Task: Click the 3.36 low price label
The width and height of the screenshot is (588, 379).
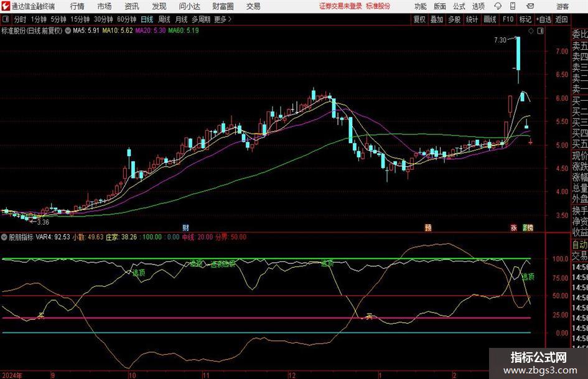Action: click(x=43, y=222)
